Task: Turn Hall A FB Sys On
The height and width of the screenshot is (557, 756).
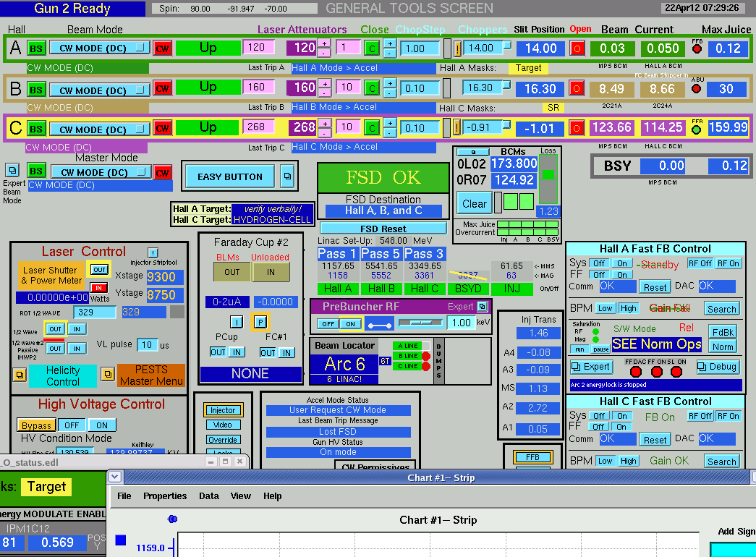Action: click(622, 263)
